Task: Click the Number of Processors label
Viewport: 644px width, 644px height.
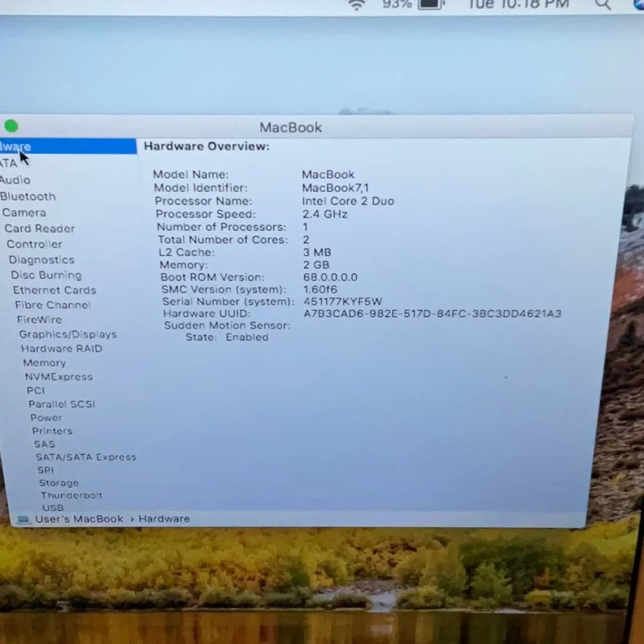Action: (222, 227)
